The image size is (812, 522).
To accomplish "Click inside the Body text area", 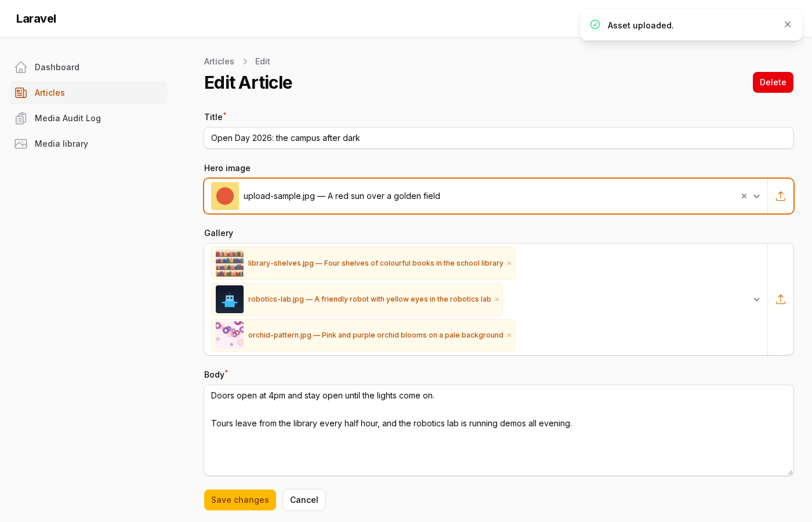I will point(499,430).
